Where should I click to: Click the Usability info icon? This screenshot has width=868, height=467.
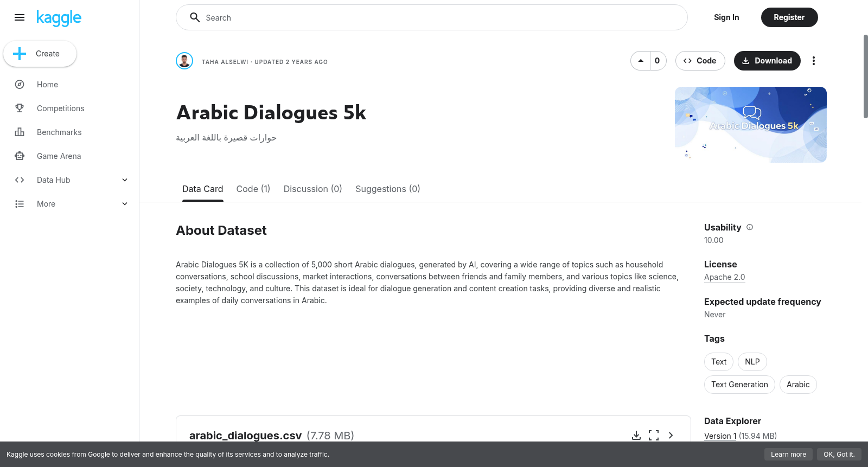pyautogui.click(x=750, y=227)
